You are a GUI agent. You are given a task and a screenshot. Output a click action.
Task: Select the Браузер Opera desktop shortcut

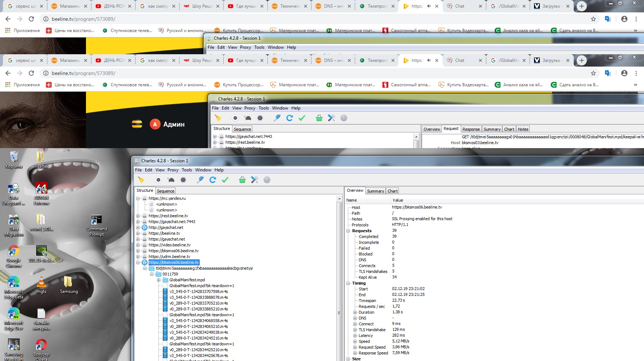tap(41, 350)
